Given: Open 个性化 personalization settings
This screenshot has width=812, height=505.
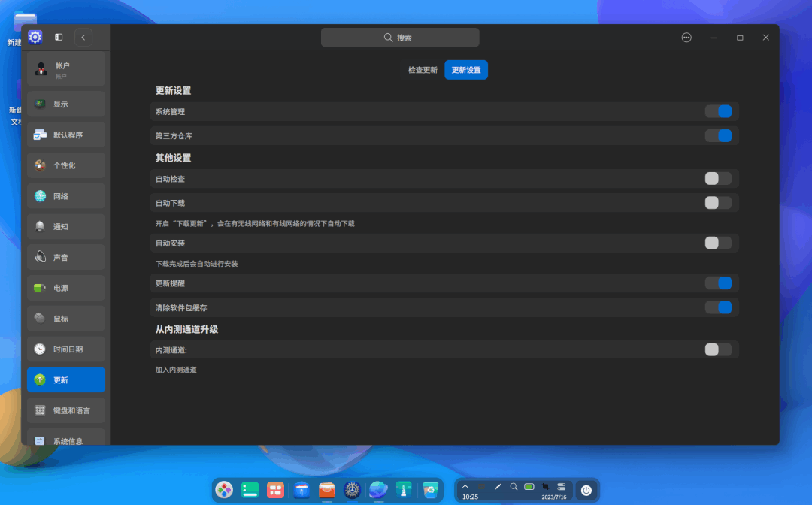Looking at the screenshot, I should (65, 165).
